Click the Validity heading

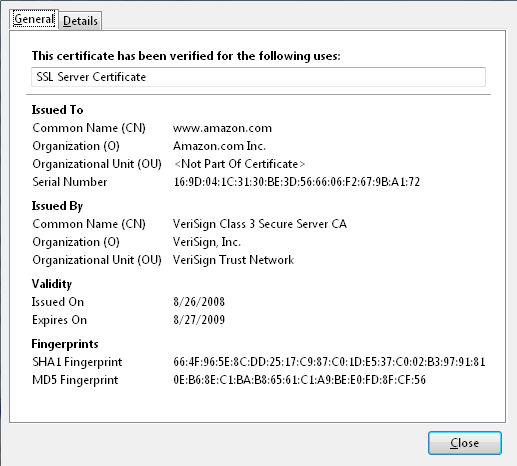tap(52, 284)
